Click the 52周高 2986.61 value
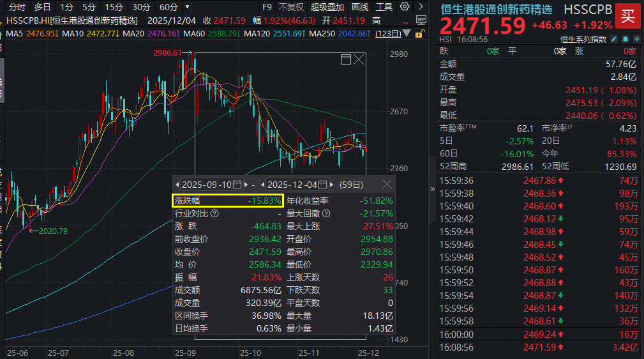 click(518, 167)
